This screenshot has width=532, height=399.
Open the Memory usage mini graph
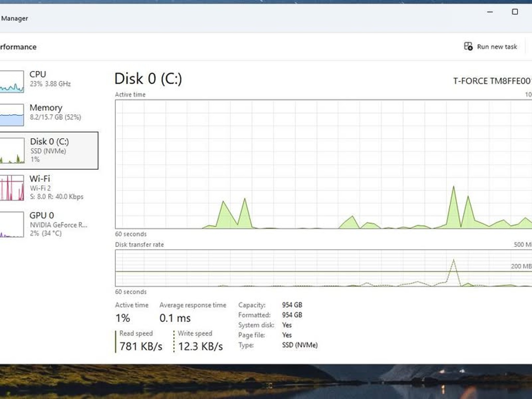tap(12, 115)
